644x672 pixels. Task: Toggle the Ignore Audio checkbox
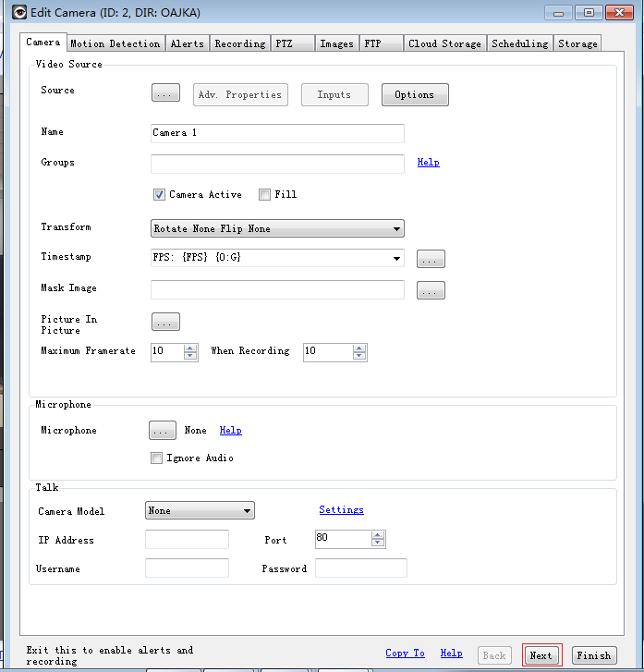(156, 458)
